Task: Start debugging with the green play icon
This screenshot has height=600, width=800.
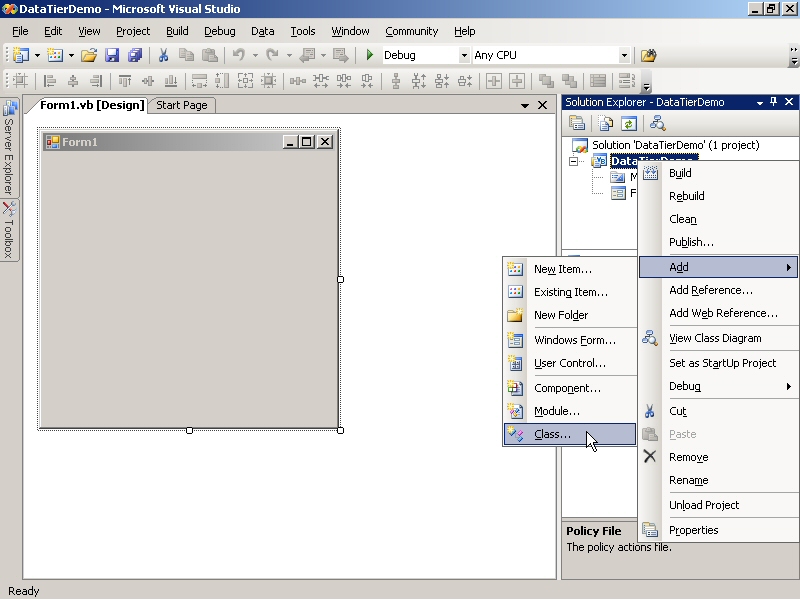Action: [x=370, y=55]
